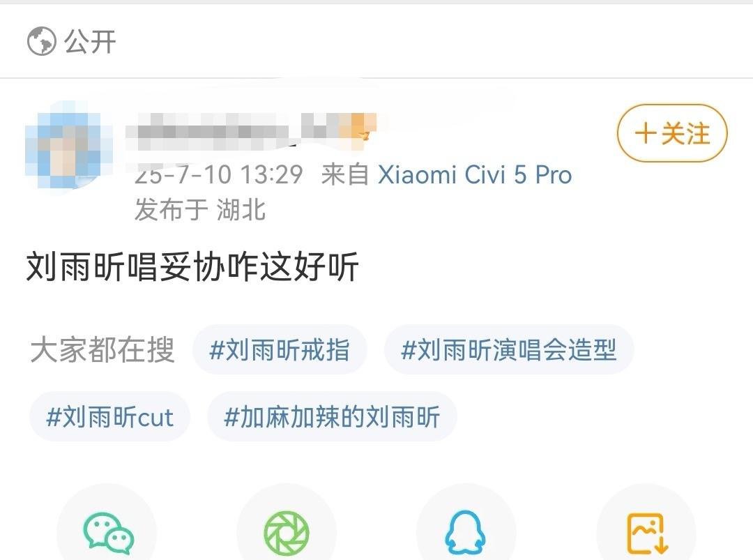
Task: Open the blurred user avatar
Action: [68, 144]
